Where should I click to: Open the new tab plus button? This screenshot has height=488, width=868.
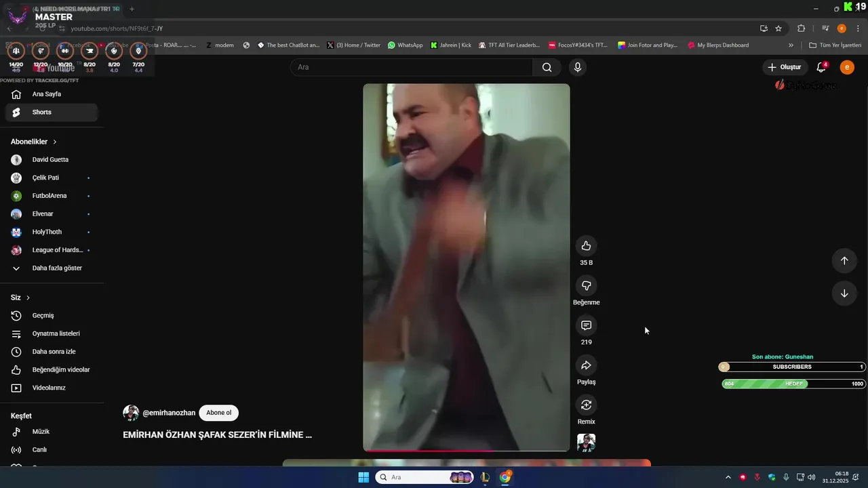tap(132, 9)
